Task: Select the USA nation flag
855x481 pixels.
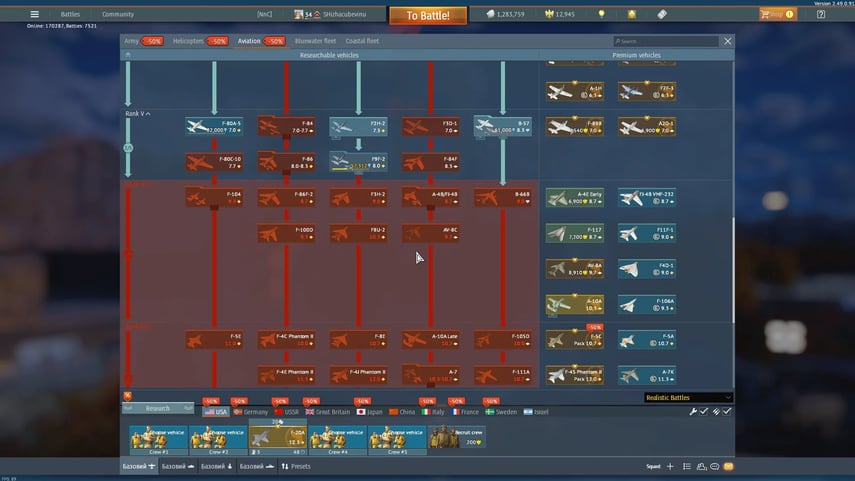Action: click(x=215, y=412)
